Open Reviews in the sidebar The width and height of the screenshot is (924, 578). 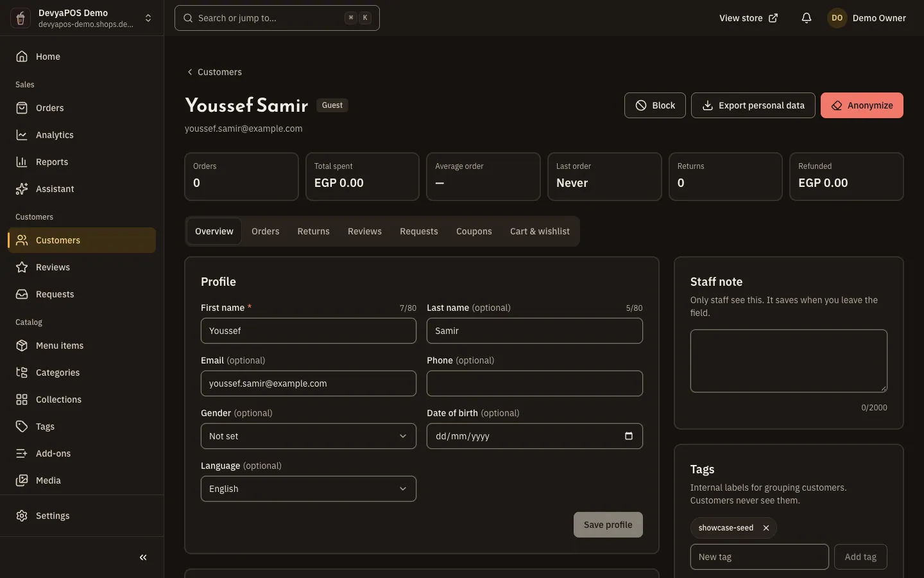tap(82, 267)
